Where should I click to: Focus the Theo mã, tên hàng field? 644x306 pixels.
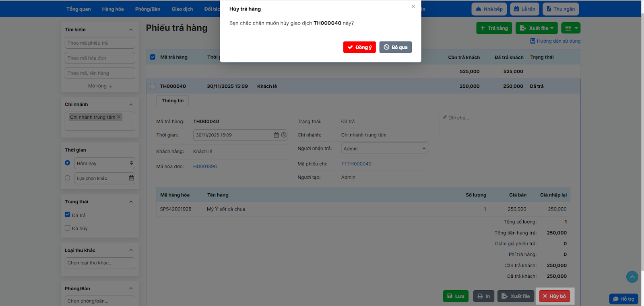[100, 73]
